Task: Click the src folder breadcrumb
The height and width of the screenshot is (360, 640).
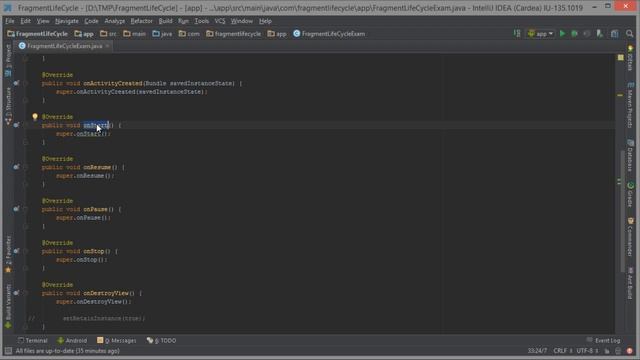Action: point(108,34)
